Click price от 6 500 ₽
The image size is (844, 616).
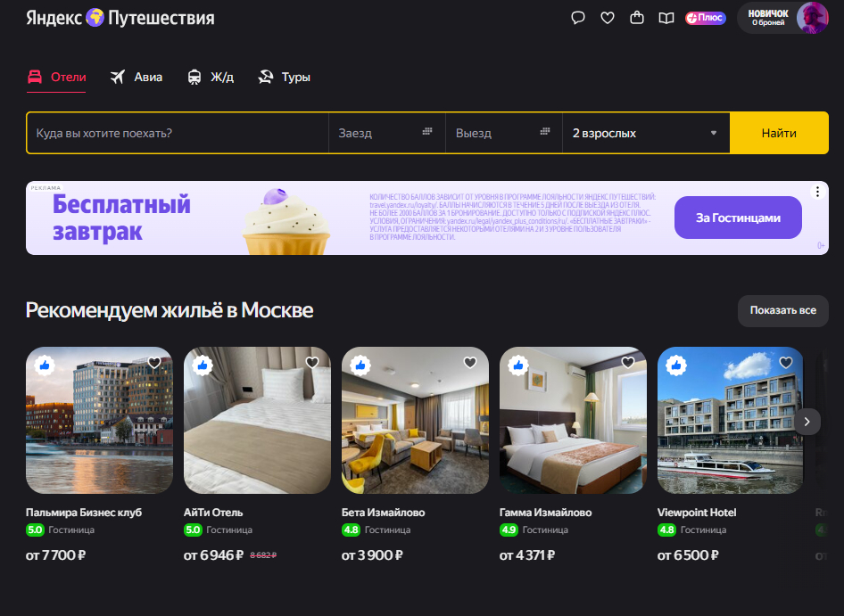(688, 554)
